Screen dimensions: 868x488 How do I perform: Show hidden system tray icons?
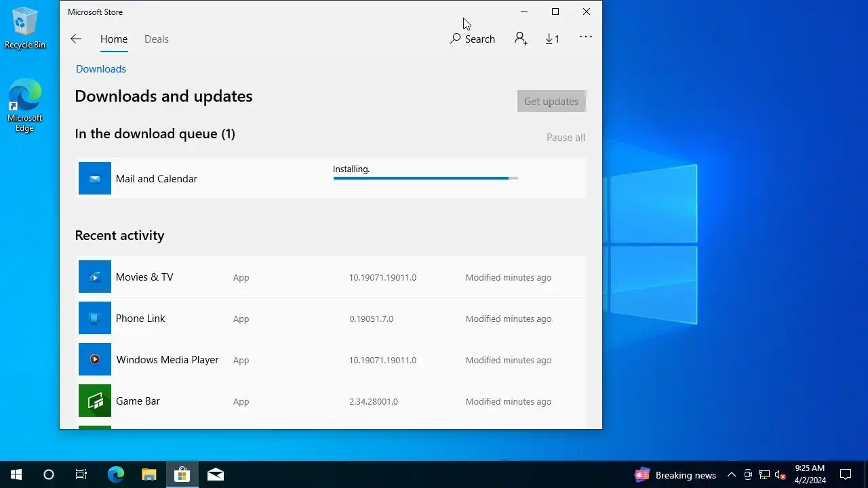click(x=732, y=474)
